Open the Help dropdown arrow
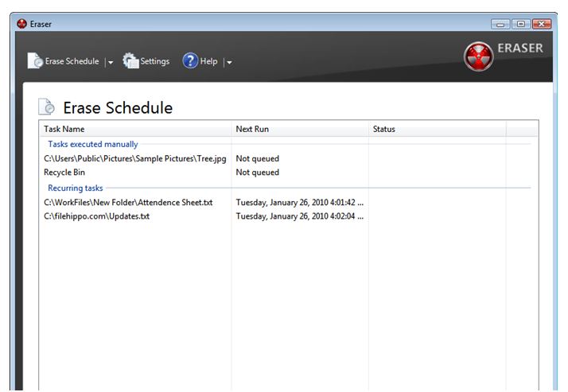 pyautogui.click(x=229, y=62)
